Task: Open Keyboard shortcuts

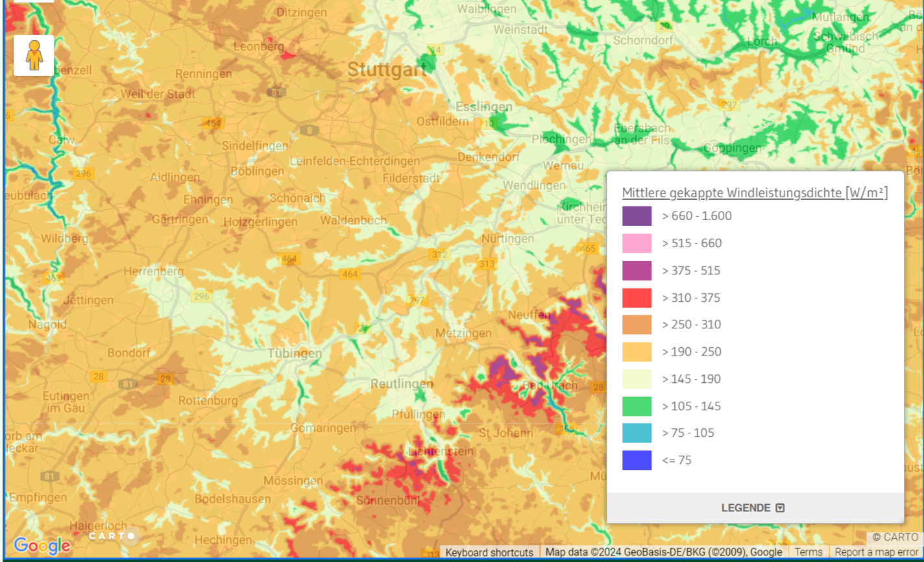Action: (489, 552)
